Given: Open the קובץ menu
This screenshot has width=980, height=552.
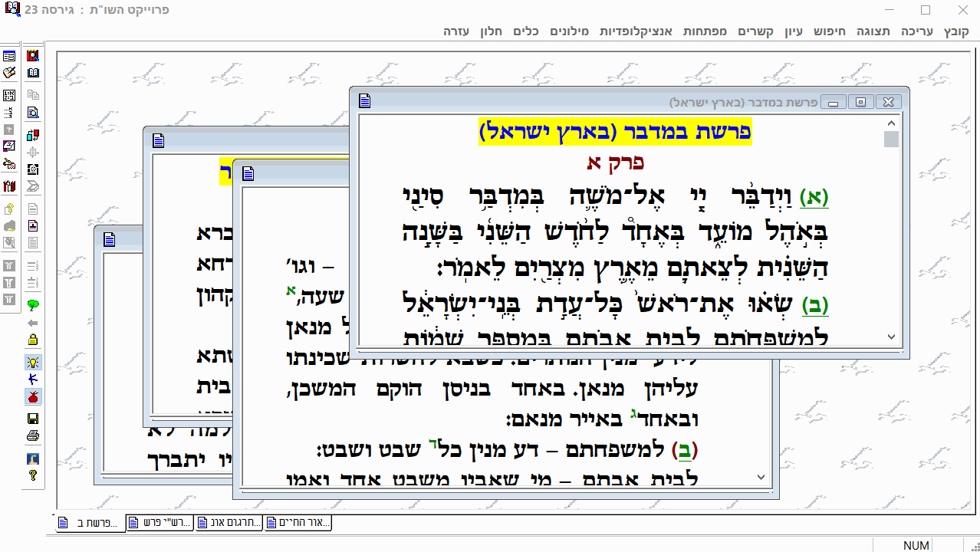Looking at the screenshot, I should [956, 31].
